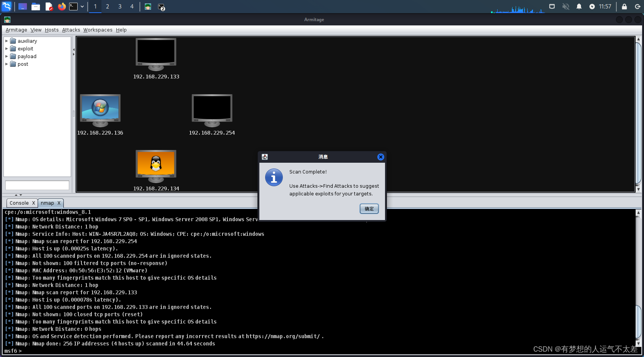Click the power manager tray icon
Viewport: 644px width, 357px height.
coord(592,7)
